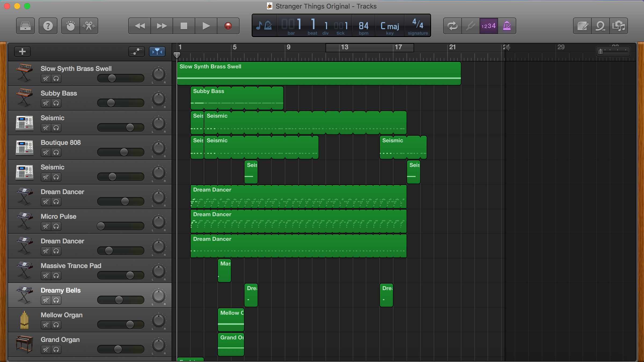Stop playback
Viewport: 644px width, 362px height.
[x=184, y=26]
